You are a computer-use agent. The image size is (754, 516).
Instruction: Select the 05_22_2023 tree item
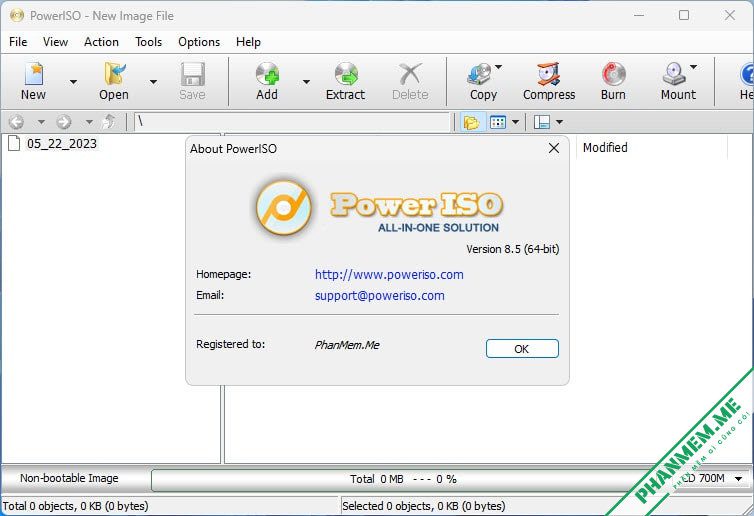62,143
